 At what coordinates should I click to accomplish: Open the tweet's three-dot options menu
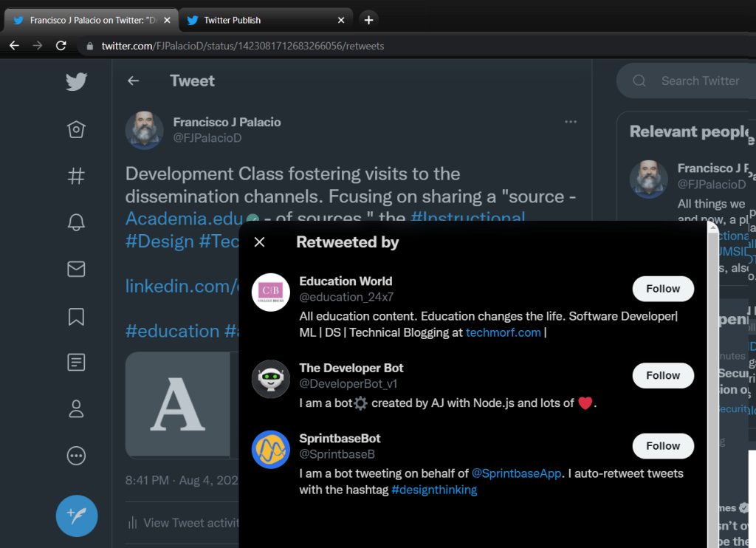[570, 122]
